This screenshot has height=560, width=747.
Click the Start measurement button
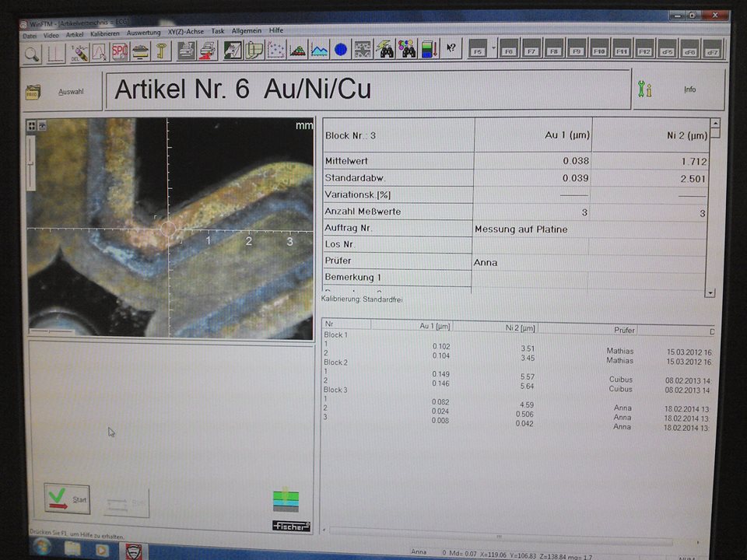click(67, 499)
